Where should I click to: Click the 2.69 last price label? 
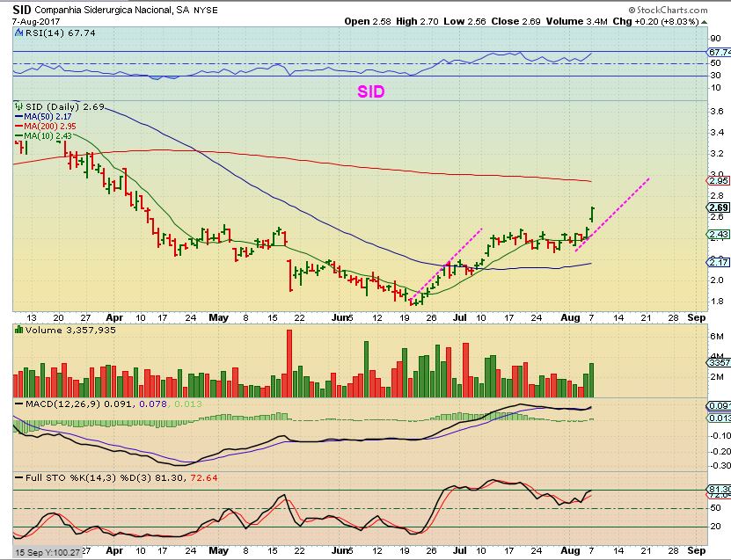coord(719,207)
